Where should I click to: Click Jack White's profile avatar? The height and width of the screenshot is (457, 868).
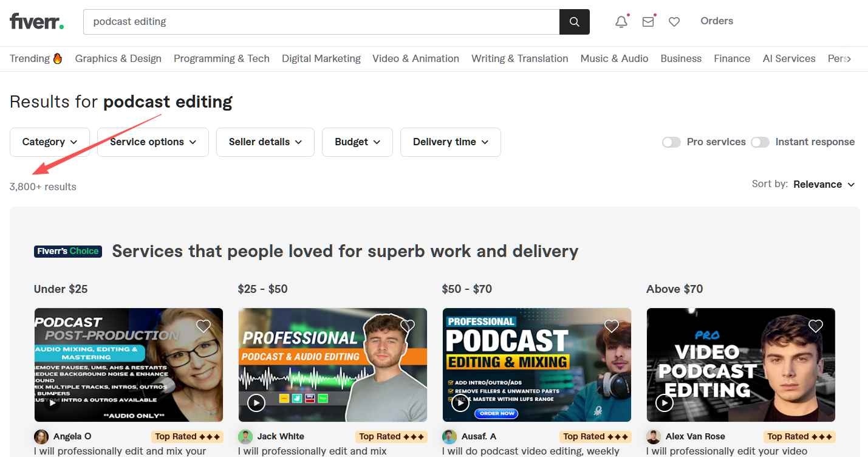coord(245,436)
